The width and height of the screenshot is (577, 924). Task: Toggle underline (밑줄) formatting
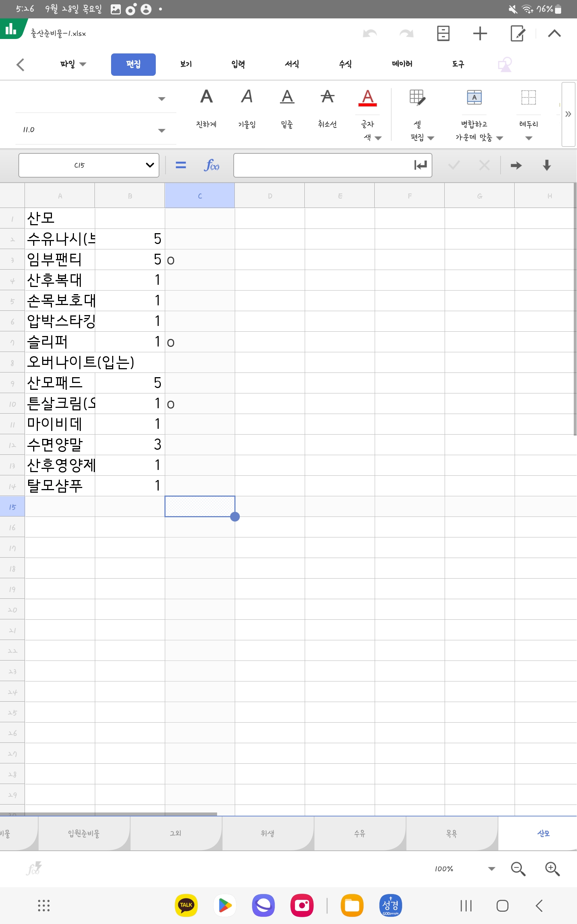click(x=287, y=97)
